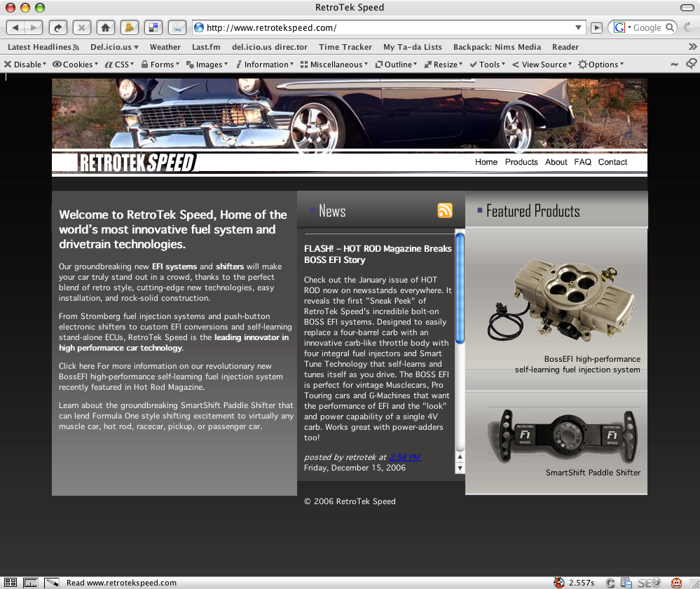Open the Outline dropdown menu
Screen dimensions: 700x589
click(x=396, y=65)
